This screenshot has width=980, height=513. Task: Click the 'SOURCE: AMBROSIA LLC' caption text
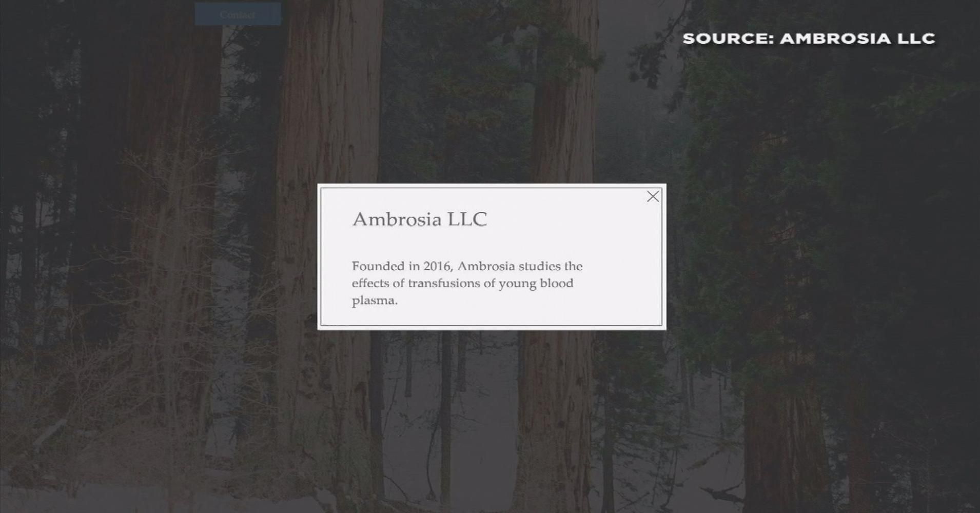click(809, 38)
